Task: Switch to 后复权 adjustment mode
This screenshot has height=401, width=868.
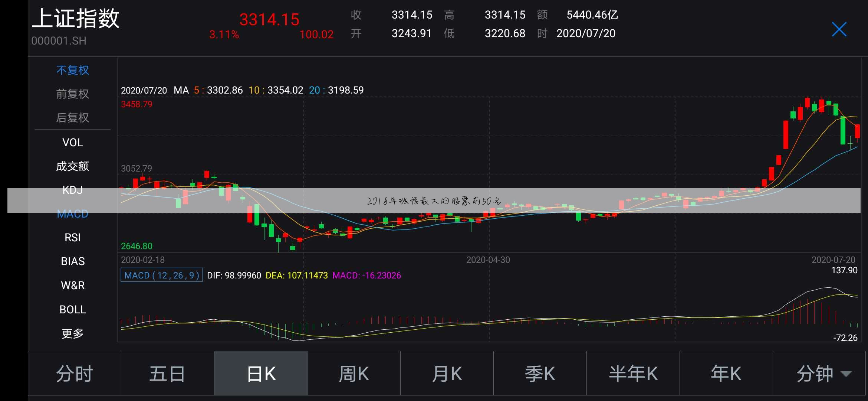Action: [x=73, y=118]
